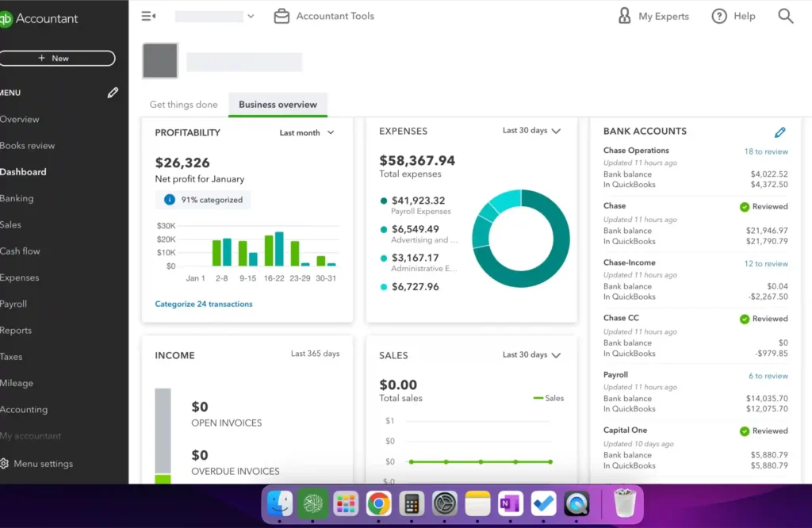
Task: Open System Preferences from the dock
Action: click(x=445, y=503)
